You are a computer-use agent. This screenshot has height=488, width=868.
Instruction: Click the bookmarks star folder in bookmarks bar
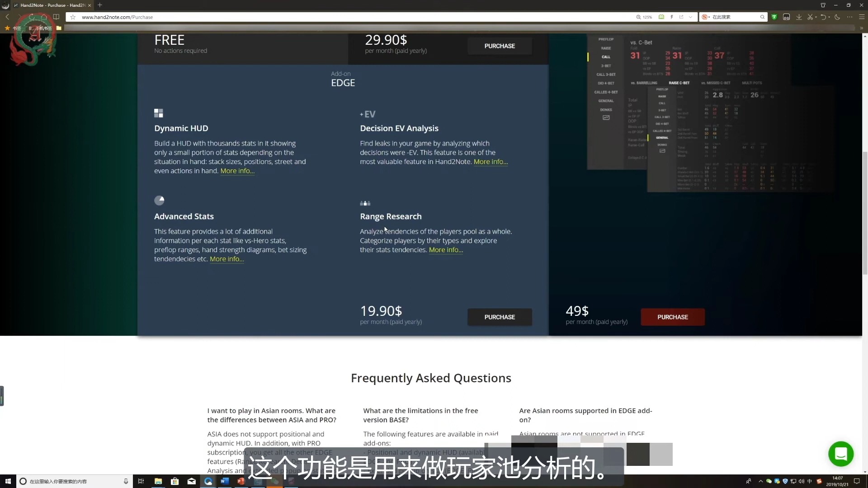click(x=13, y=28)
